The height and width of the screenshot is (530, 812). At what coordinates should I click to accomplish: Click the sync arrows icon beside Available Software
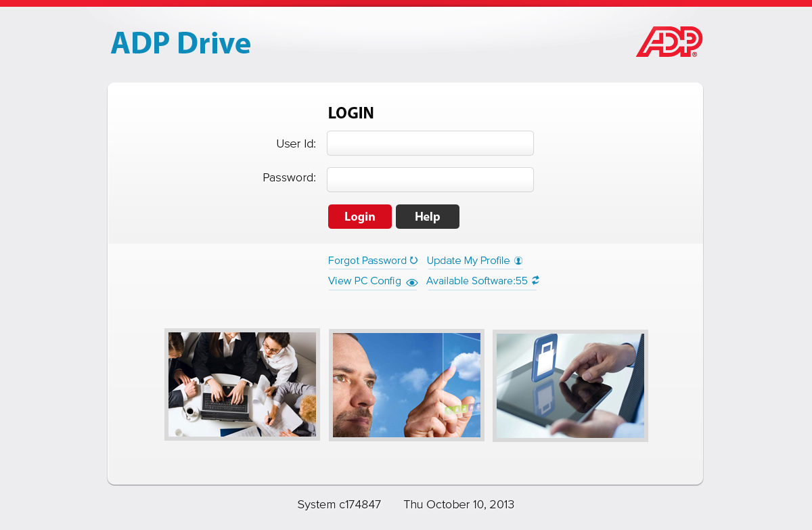[535, 280]
